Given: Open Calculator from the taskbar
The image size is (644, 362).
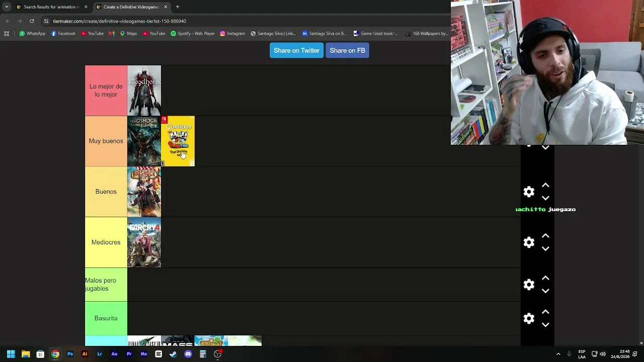Looking at the screenshot, I should (203, 354).
